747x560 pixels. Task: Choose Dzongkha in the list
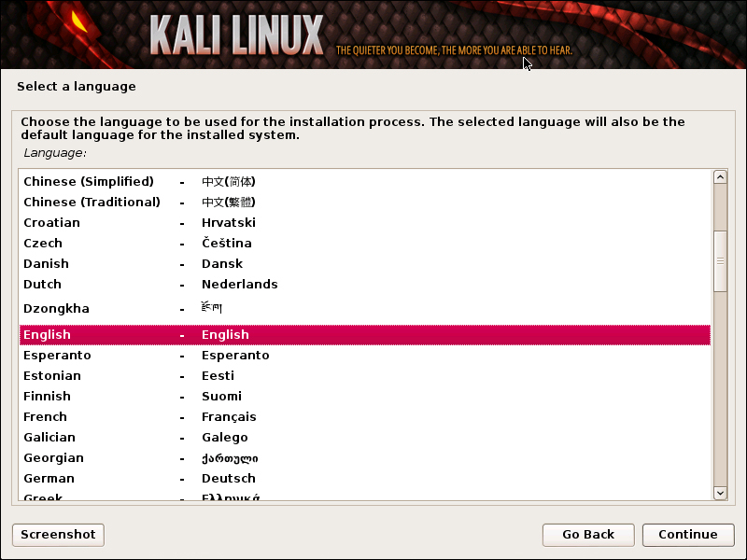(365, 309)
